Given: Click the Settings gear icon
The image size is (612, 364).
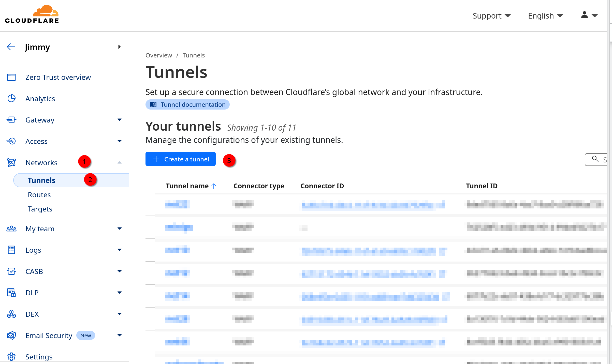Looking at the screenshot, I should (11, 357).
